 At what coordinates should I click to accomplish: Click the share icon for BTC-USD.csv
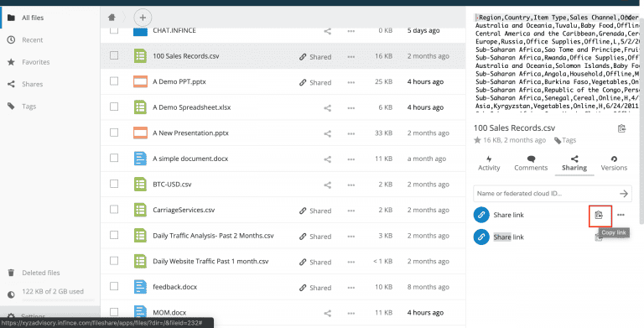(x=327, y=185)
